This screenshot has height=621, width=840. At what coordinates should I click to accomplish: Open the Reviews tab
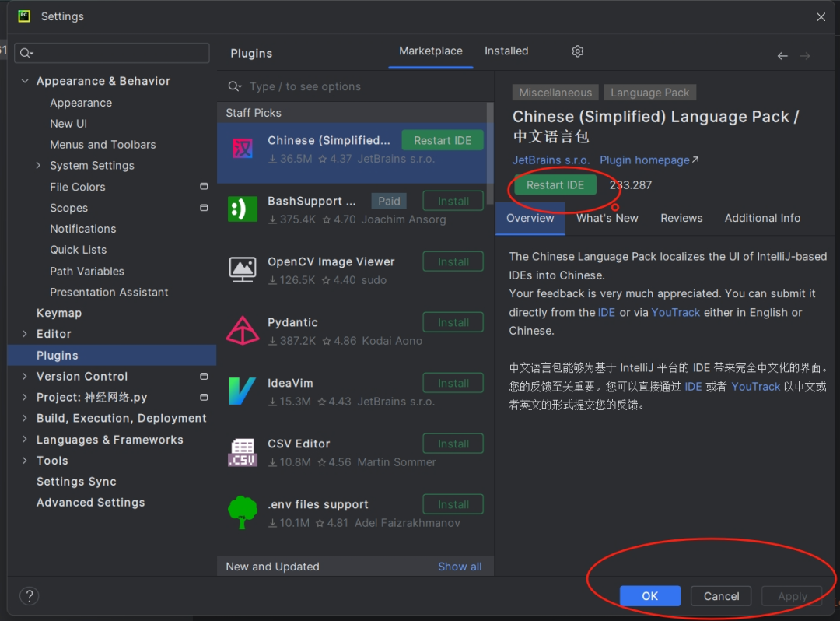pos(681,218)
